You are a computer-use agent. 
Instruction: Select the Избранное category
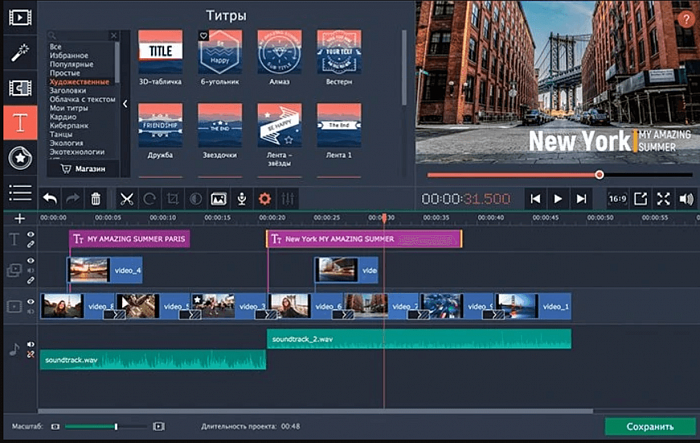click(x=69, y=55)
